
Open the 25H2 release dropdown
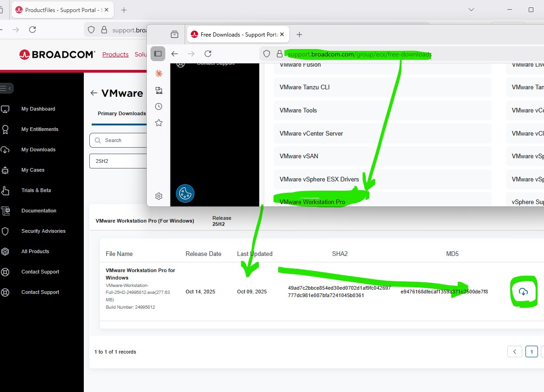pos(118,161)
